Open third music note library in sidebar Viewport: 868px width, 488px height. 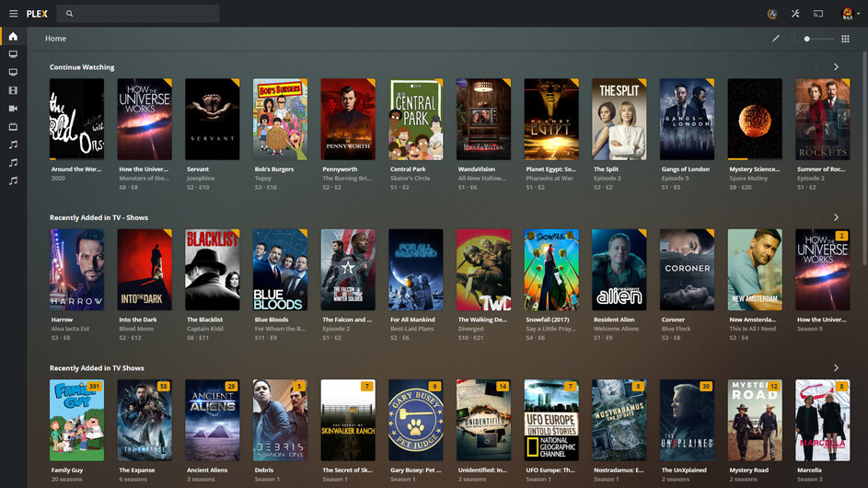coord(13,180)
